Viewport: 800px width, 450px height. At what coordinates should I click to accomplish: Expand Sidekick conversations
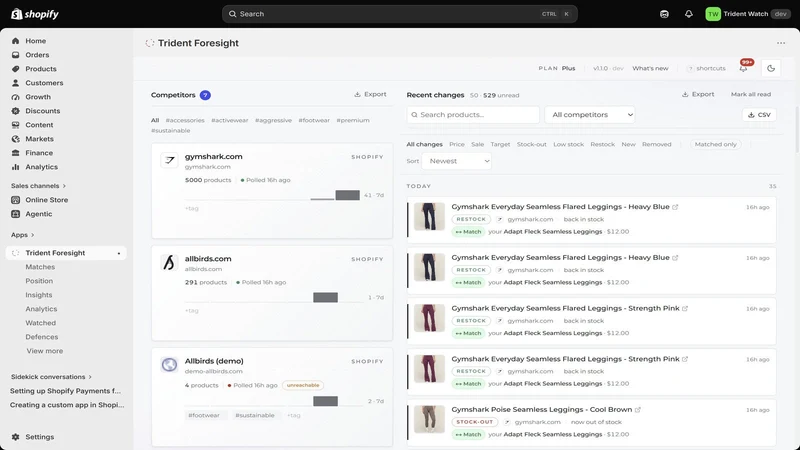point(51,377)
